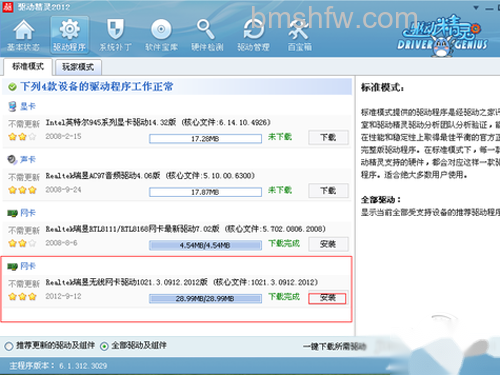The height and width of the screenshot is (375, 500).
Task: Click the date 2008-2-15
Action: coord(63,136)
